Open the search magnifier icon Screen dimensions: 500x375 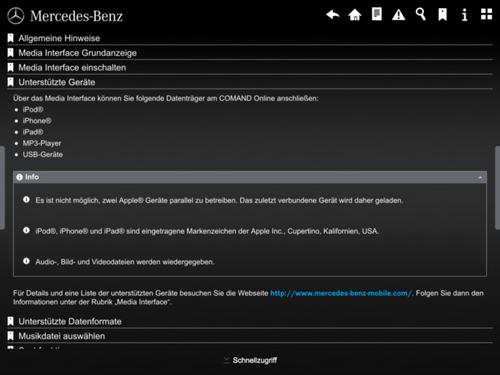(x=420, y=14)
